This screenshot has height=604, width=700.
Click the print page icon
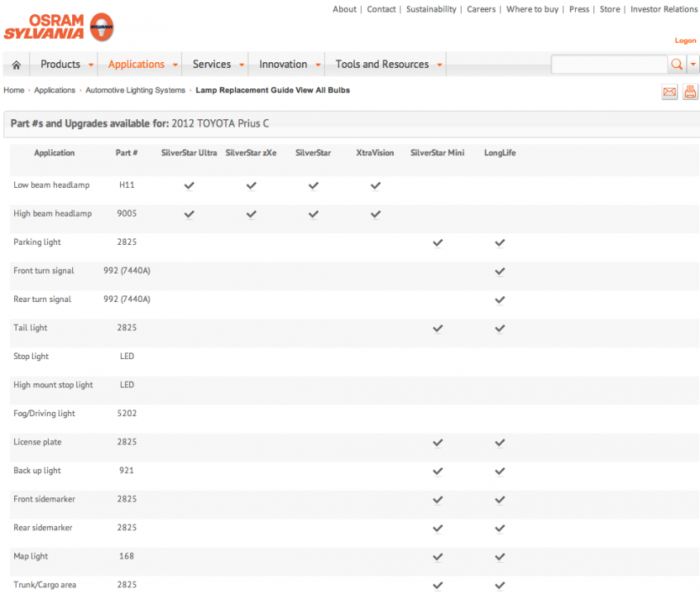[690, 92]
